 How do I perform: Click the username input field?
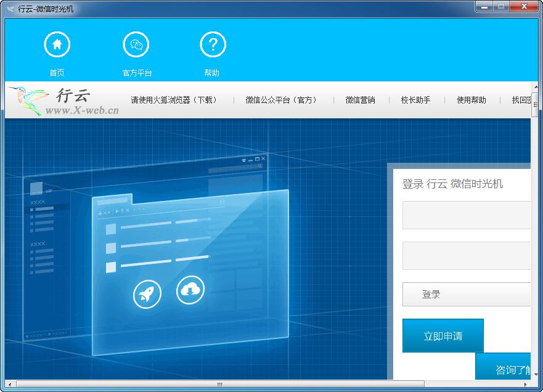click(467, 215)
